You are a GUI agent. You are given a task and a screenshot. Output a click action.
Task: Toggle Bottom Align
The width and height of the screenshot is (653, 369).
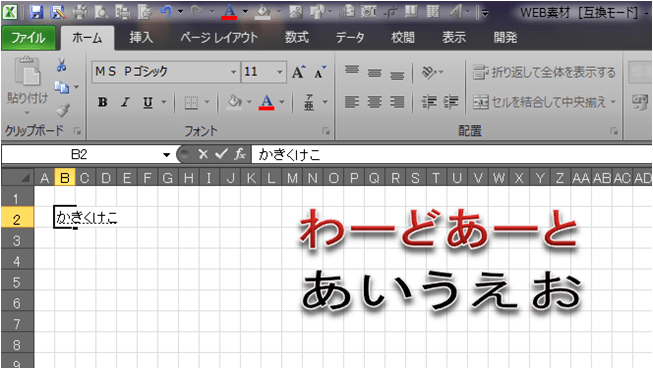397,75
